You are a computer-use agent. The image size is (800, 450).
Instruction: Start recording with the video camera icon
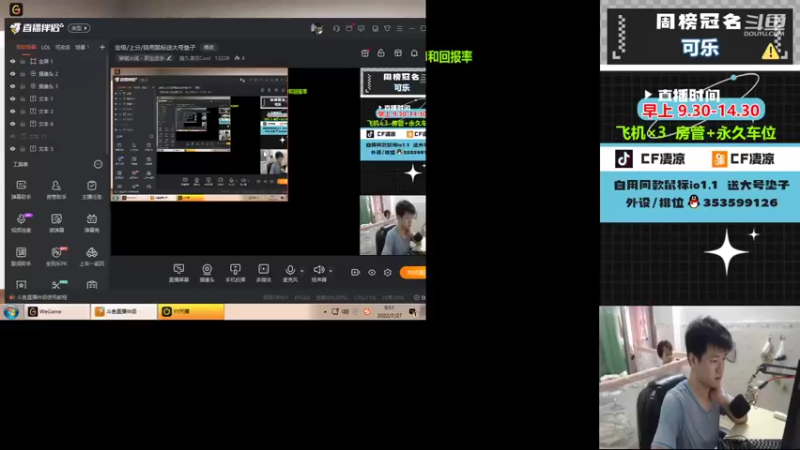pos(356,272)
